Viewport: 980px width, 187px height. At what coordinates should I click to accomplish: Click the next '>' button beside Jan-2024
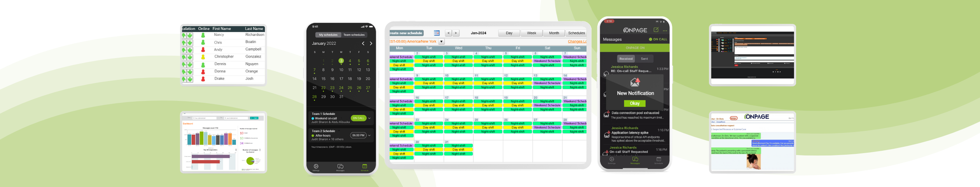pos(456,33)
